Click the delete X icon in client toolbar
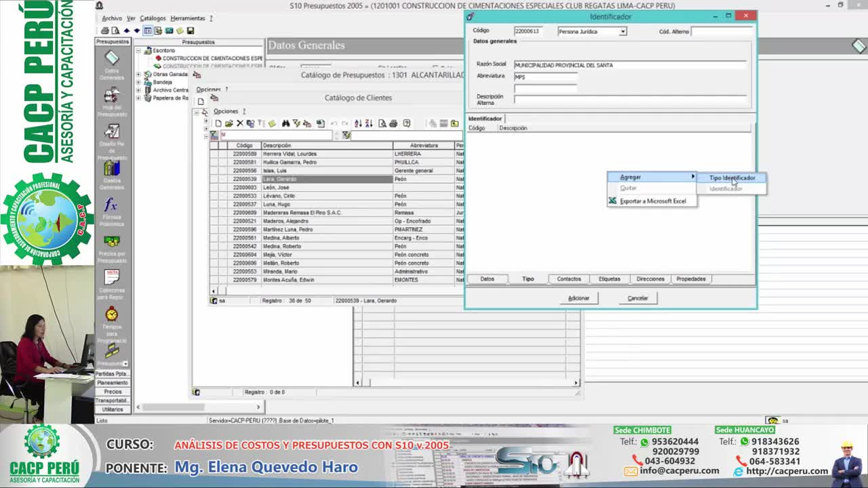 click(x=239, y=123)
